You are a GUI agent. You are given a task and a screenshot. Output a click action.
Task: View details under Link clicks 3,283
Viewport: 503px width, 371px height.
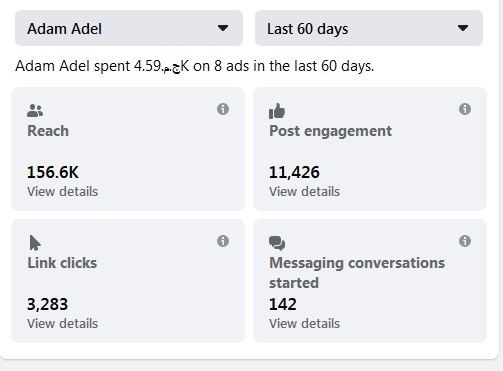pos(63,324)
